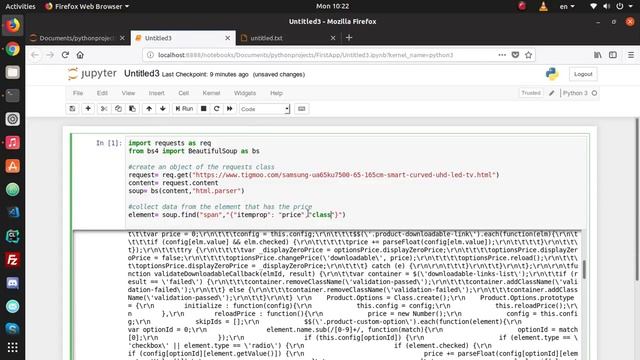
Task: Open Chrome from the dock
Action: pyautogui.click(x=13, y=49)
